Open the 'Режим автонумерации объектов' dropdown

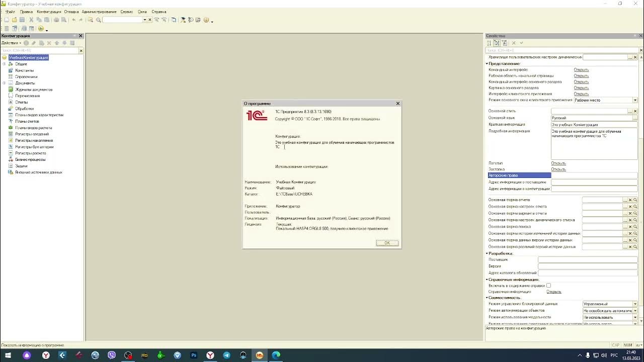coord(635,311)
